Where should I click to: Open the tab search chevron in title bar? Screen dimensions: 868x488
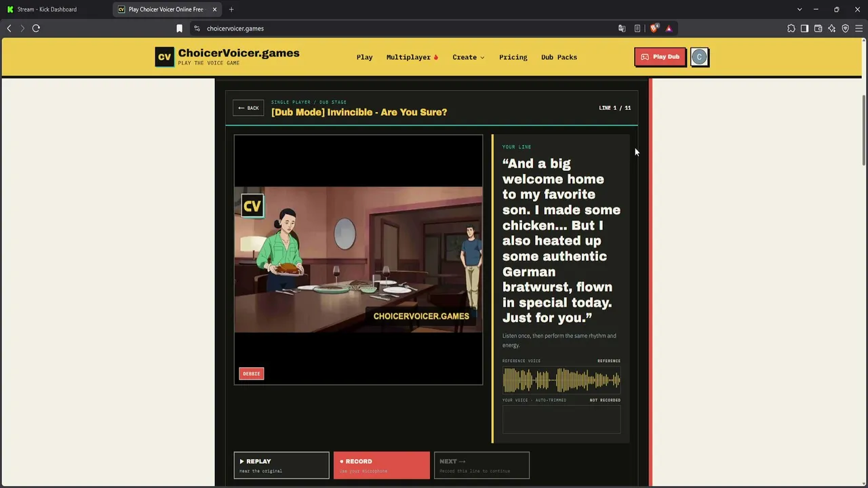click(x=800, y=9)
